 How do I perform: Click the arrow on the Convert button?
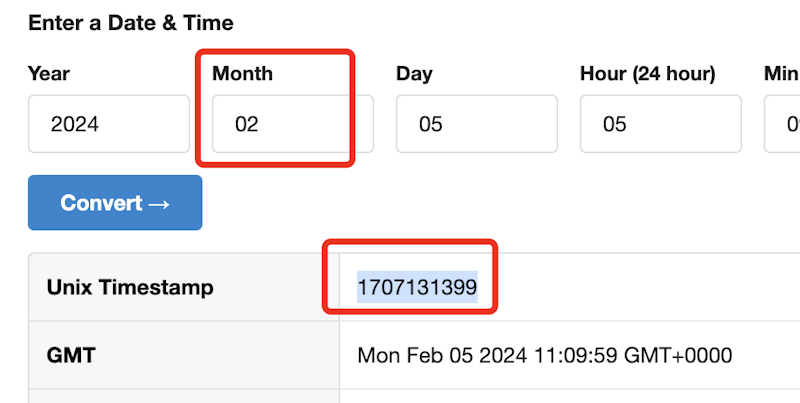(158, 203)
